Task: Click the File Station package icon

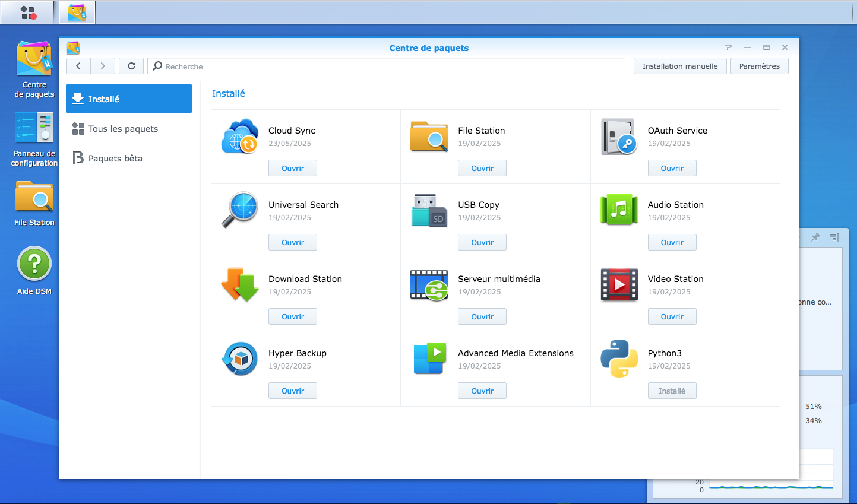Action: tap(429, 136)
